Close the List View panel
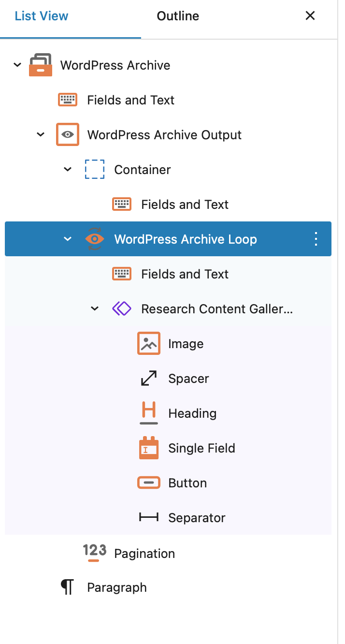Viewport: 345px width, 644px height. point(310,16)
